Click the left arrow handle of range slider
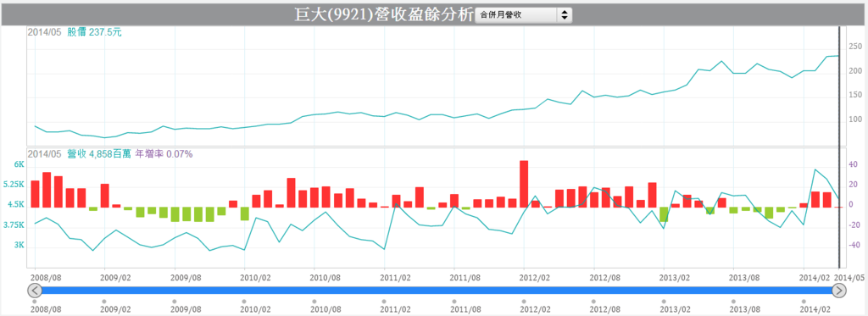The image size is (868, 316). pyautogui.click(x=34, y=291)
